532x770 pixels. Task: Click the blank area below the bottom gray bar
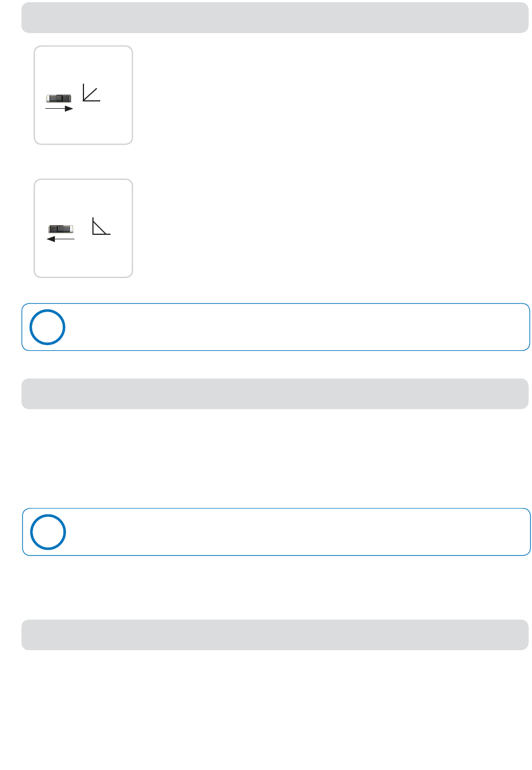pyautogui.click(x=275, y=709)
